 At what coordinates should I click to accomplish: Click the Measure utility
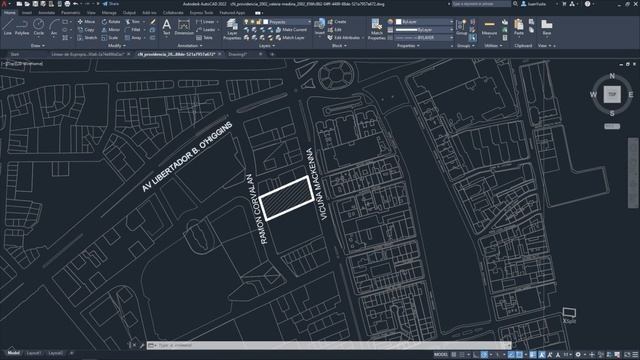489,27
